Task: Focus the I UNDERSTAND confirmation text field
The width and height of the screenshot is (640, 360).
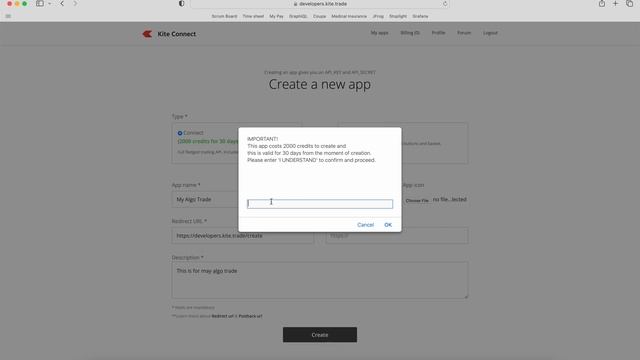Action: pos(320,204)
